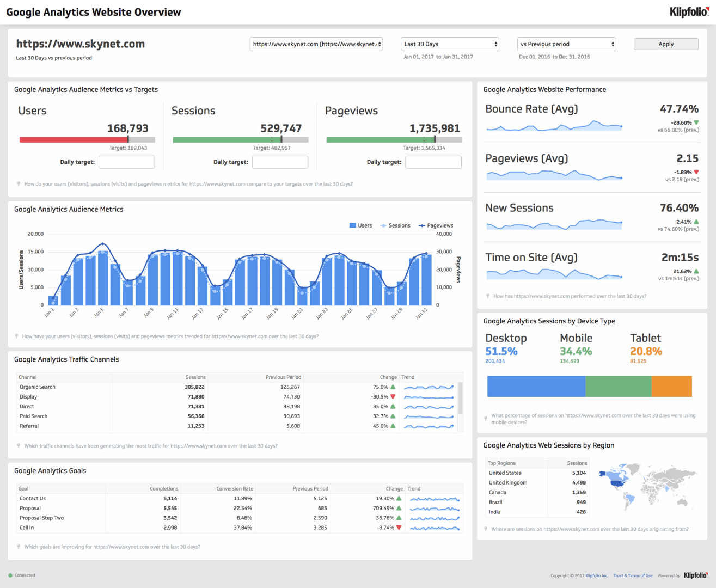716x588 pixels.
Task: Toggle the Sessions series in the chart legend
Action: click(395, 225)
